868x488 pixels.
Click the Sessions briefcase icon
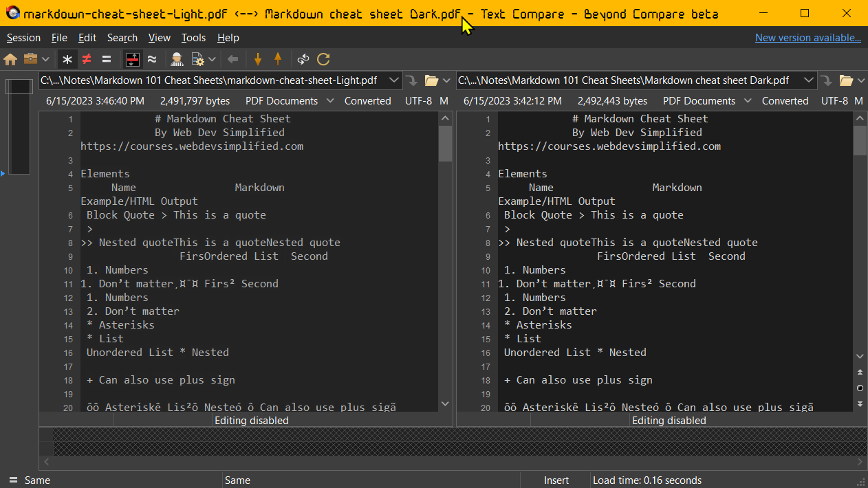pos(30,59)
